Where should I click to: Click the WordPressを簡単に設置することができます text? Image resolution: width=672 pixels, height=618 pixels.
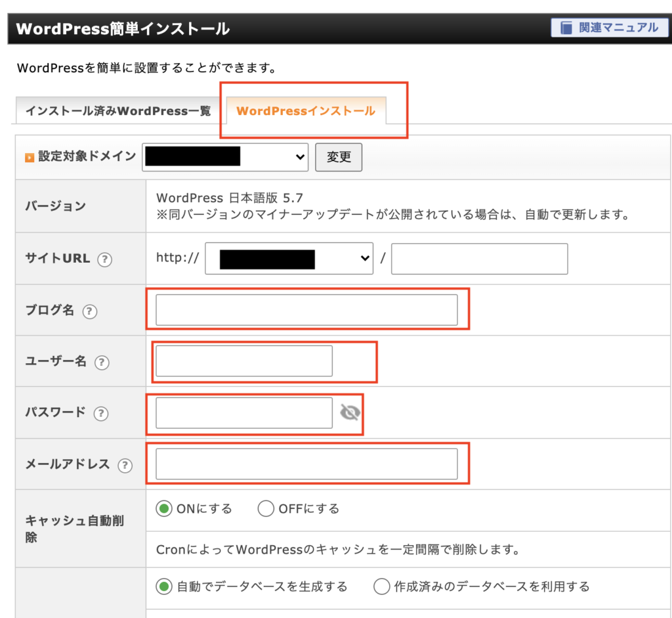pos(147,68)
